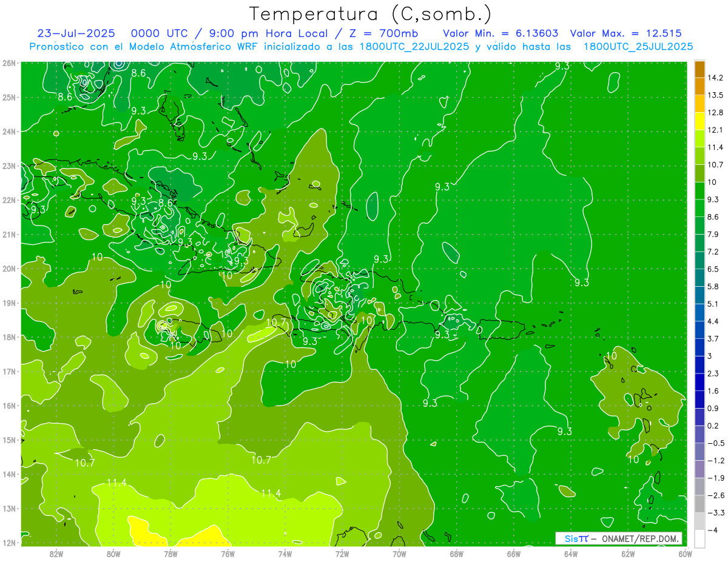The image size is (728, 562).
Task: Click the '5.1' colorbar legend value
Action: coord(713,304)
